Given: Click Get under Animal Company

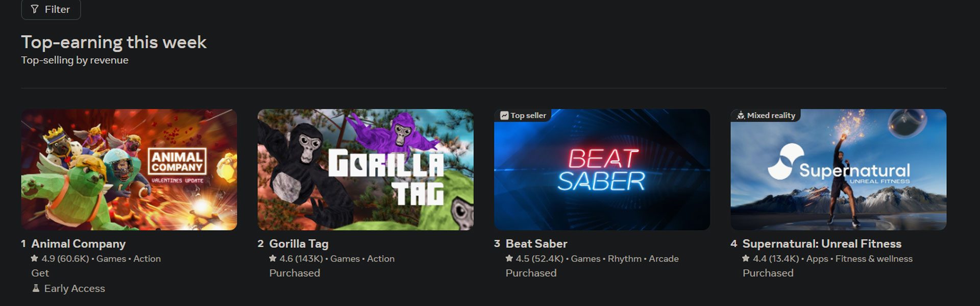Looking at the screenshot, I should pyautogui.click(x=40, y=273).
